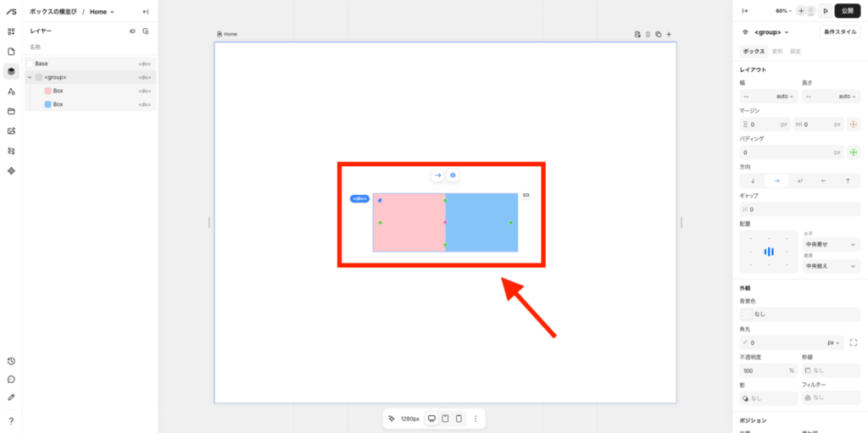The height and width of the screenshot is (433, 868).
Task: Click the 背景色 background color swatch
Action: click(x=746, y=314)
